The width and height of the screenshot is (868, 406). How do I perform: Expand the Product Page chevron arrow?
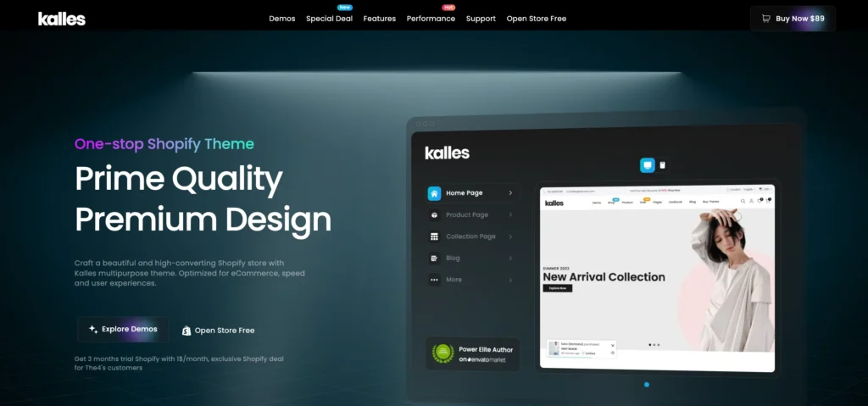(510, 215)
